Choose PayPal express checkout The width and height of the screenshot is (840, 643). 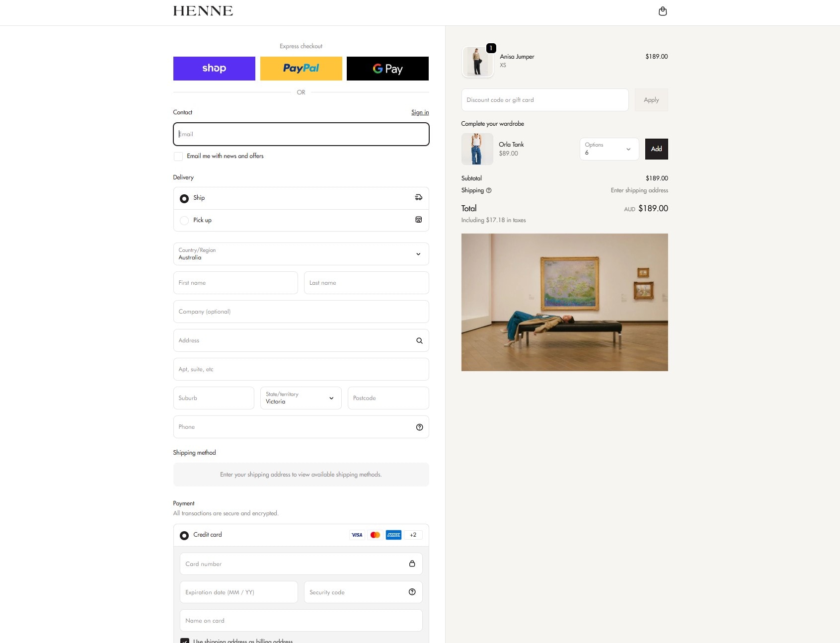[301, 69]
